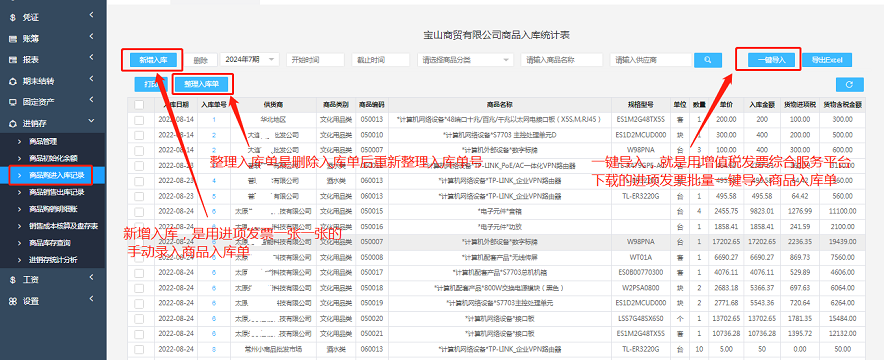
Task: Open the 请选择商品分类 dropdown
Action: [x=465, y=60]
